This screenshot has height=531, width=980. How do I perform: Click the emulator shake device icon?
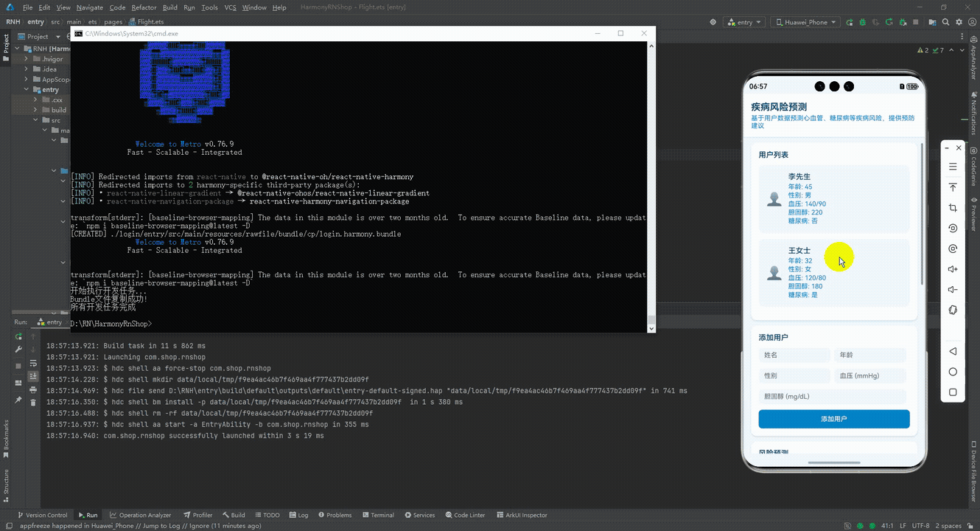coord(953,310)
